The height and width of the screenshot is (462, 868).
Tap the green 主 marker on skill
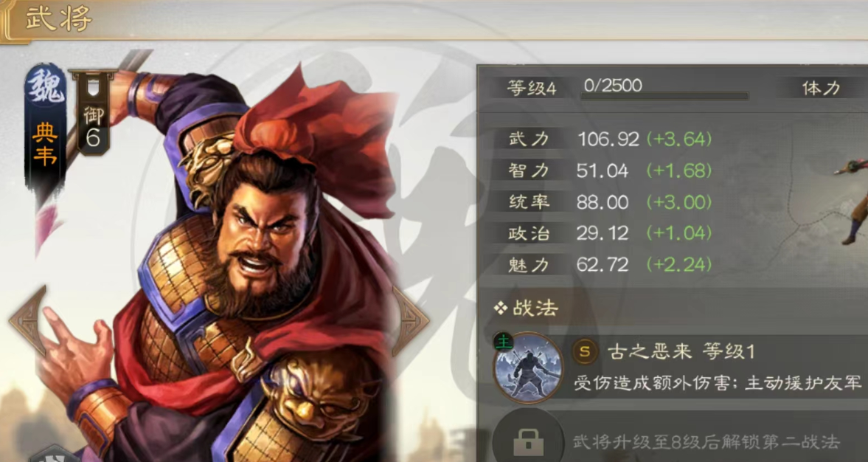504,342
